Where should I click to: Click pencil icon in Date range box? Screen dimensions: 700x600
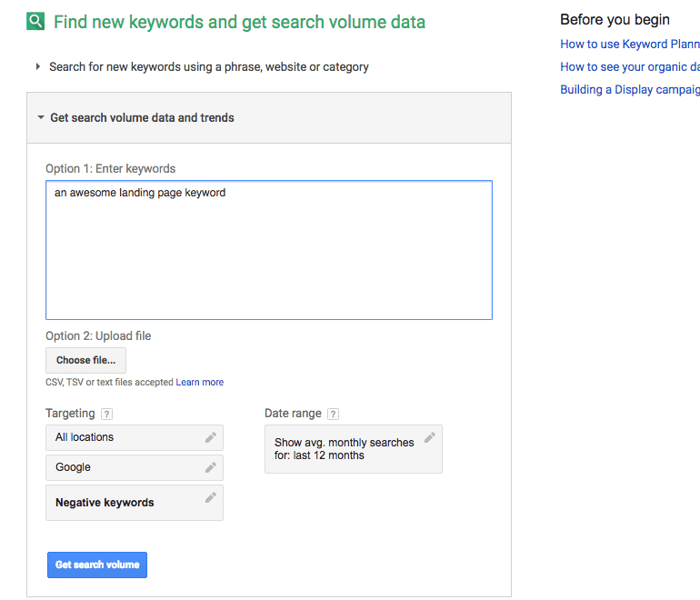click(x=430, y=437)
